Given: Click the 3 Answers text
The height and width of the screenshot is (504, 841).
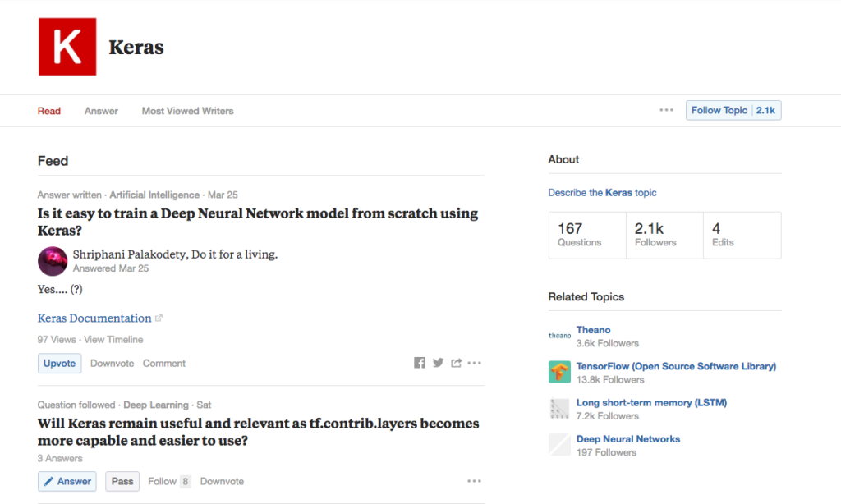Looking at the screenshot, I should pos(60,458).
